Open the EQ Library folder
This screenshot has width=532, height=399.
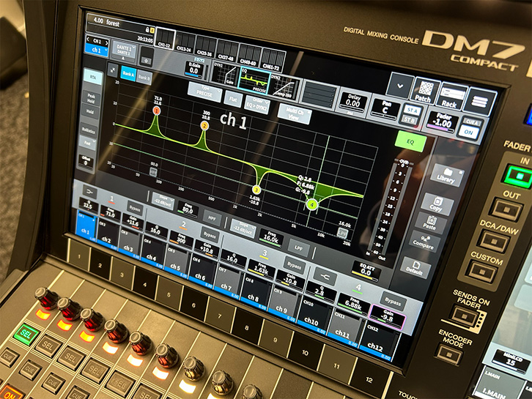point(446,174)
